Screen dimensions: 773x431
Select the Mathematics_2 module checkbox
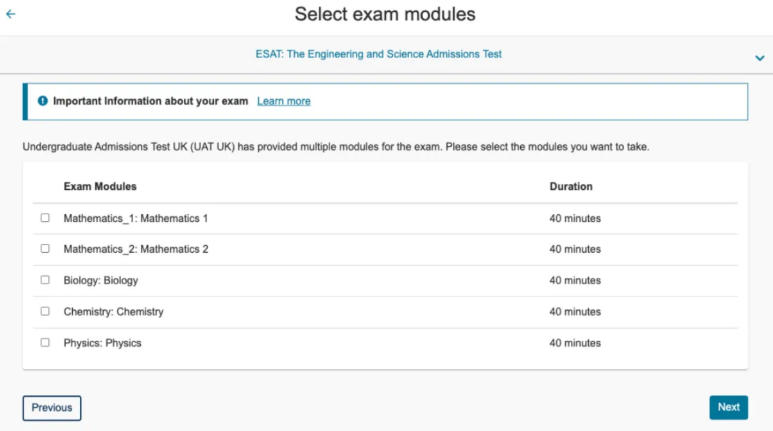click(45, 249)
